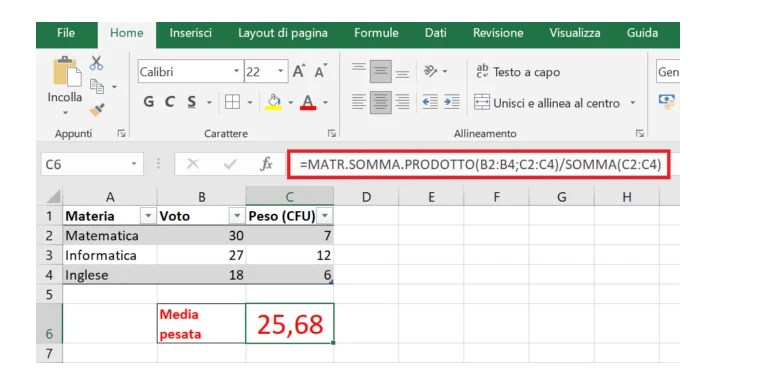
Task: Confirm formula entry checkmark icon
Action: pyautogui.click(x=229, y=164)
